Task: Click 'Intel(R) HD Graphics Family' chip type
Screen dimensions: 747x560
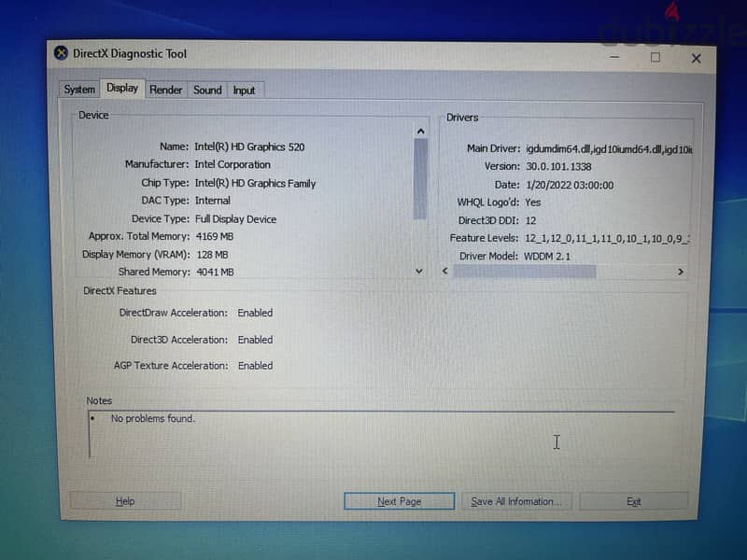Action: pyautogui.click(x=255, y=183)
